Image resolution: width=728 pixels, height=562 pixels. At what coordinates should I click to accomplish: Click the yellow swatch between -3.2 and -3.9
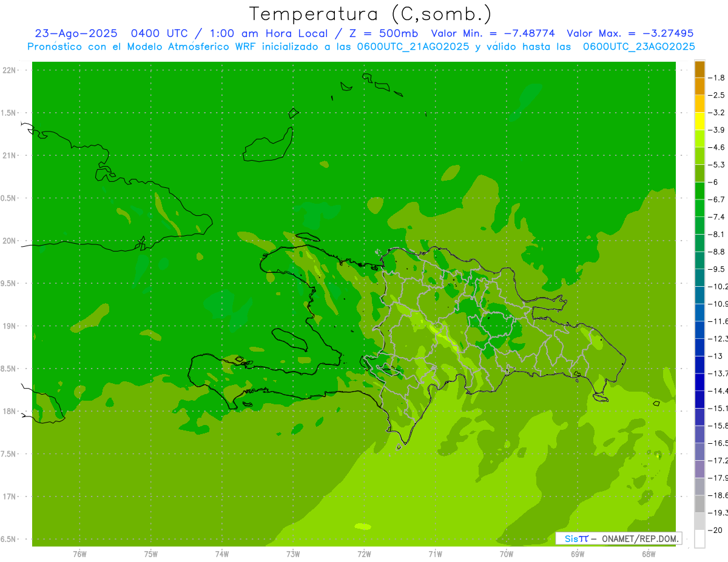point(699,121)
